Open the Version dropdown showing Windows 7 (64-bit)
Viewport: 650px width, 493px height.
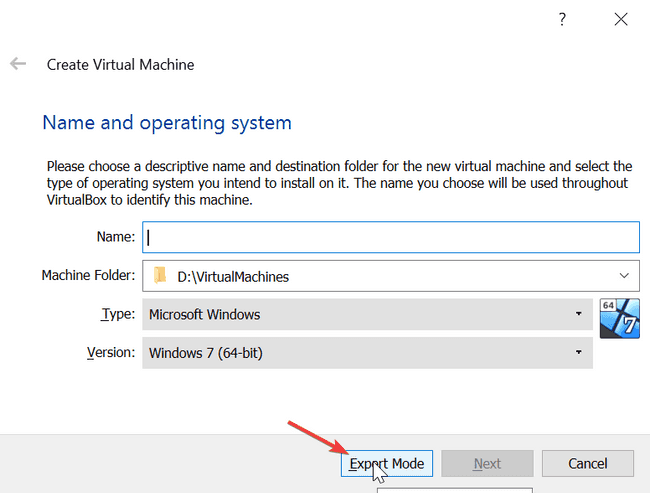tap(367, 353)
